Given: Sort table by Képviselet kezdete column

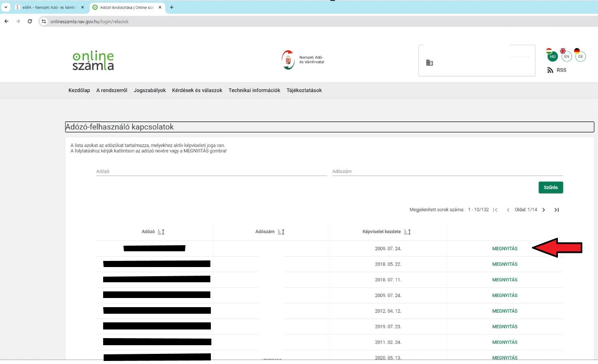Looking at the screenshot, I should pyautogui.click(x=407, y=231).
